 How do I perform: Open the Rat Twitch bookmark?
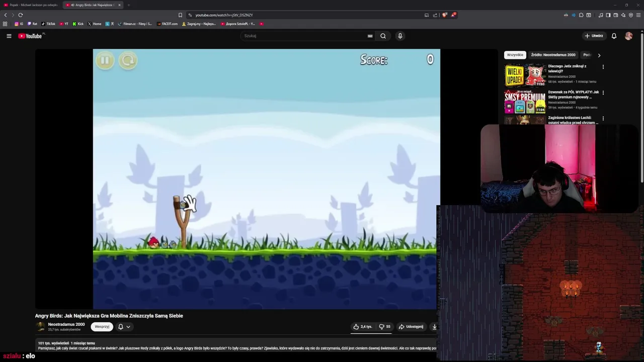[x=32, y=24]
